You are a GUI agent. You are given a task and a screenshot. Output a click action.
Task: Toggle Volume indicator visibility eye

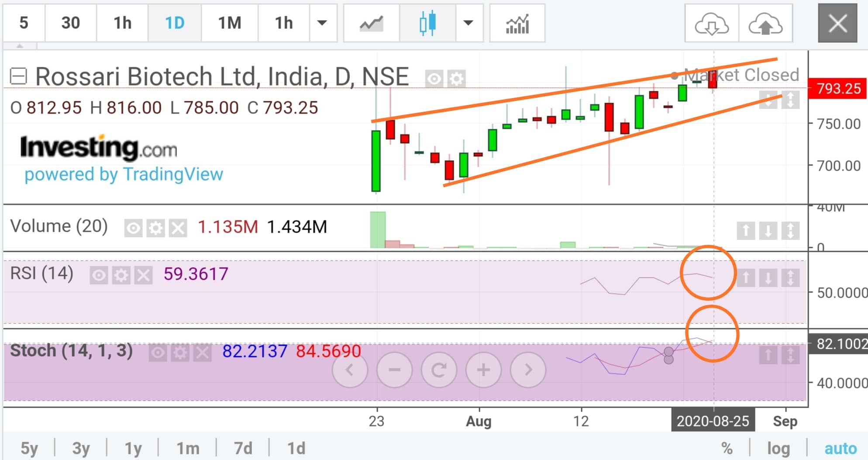tap(133, 228)
